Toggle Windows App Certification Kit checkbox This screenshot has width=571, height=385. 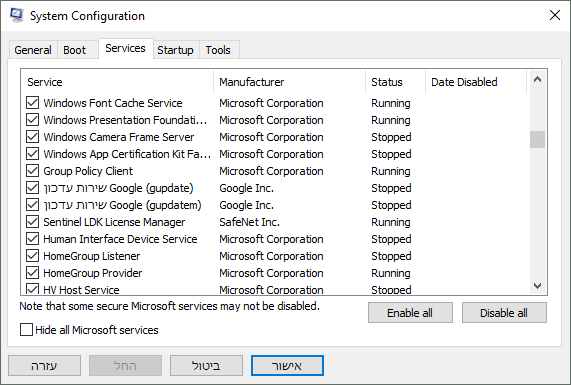[32, 154]
